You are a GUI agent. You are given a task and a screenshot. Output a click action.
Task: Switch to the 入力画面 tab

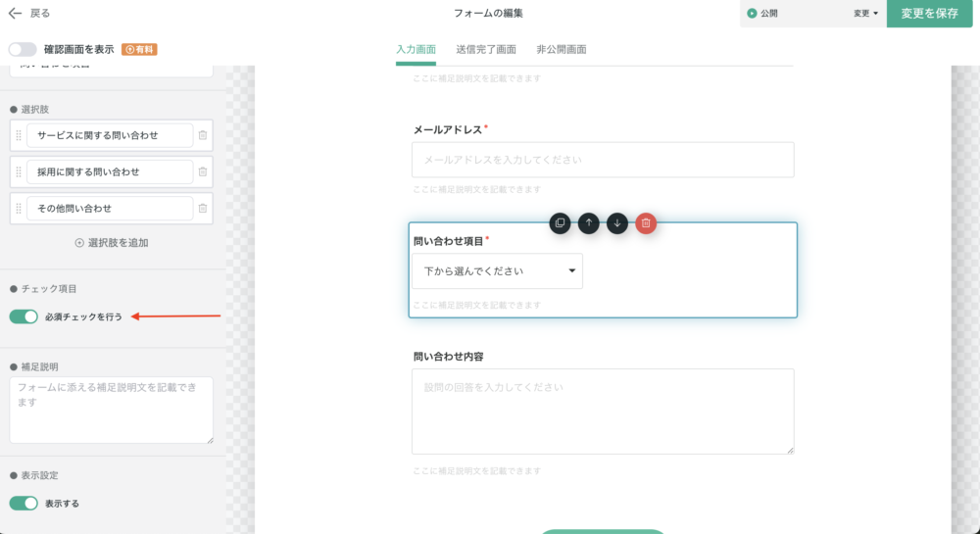pos(416,49)
